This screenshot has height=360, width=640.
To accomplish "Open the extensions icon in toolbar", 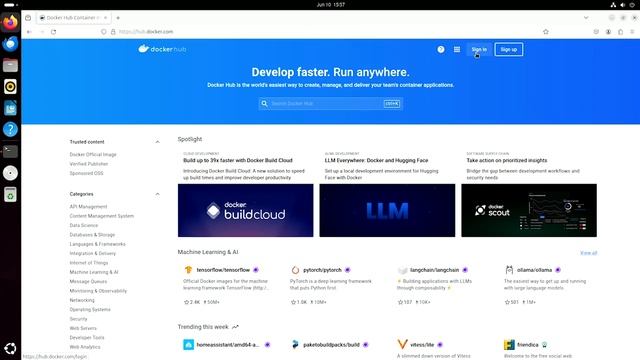I will 620,32.
